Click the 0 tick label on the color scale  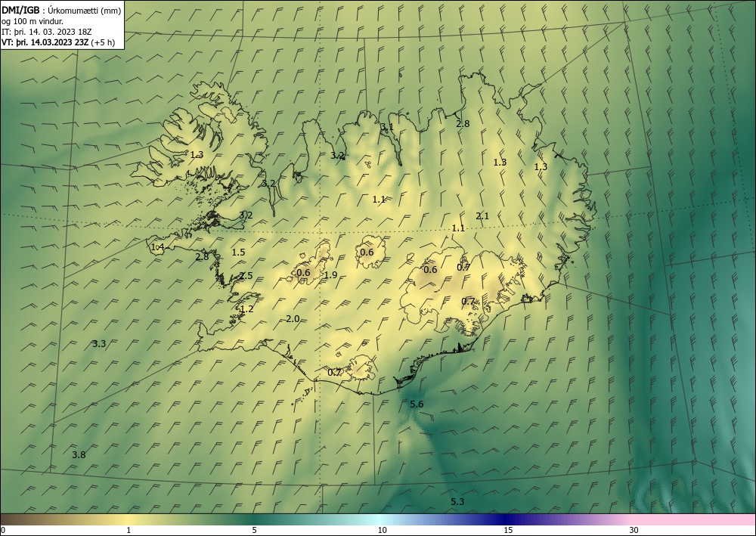pyautogui.click(x=3, y=530)
